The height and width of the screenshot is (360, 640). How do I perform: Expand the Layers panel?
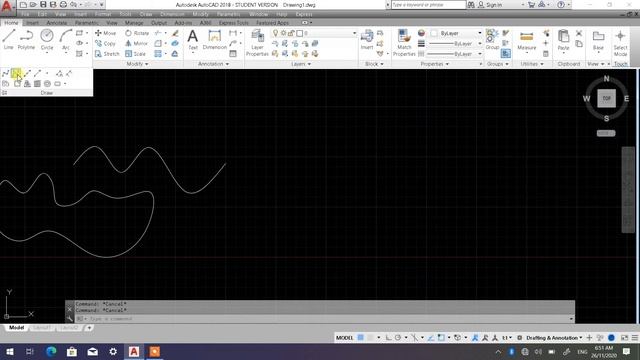coord(301,64)
